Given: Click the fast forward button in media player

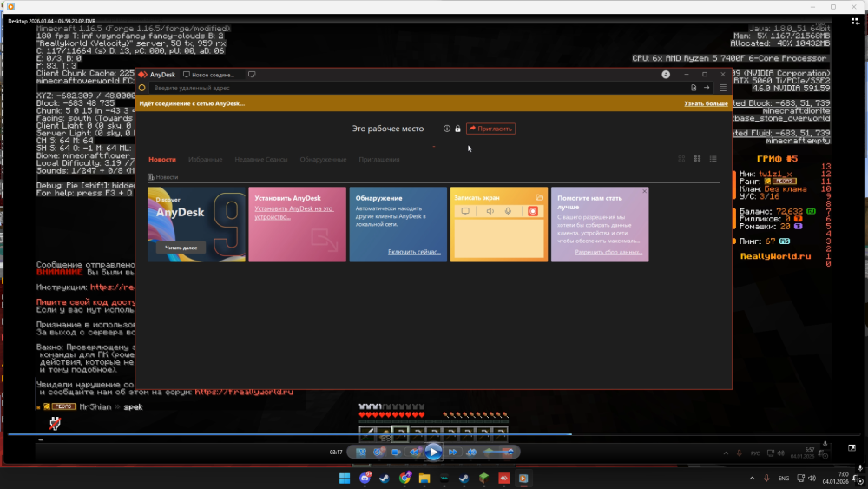Looking at the screenshot, I should [453, 452].
